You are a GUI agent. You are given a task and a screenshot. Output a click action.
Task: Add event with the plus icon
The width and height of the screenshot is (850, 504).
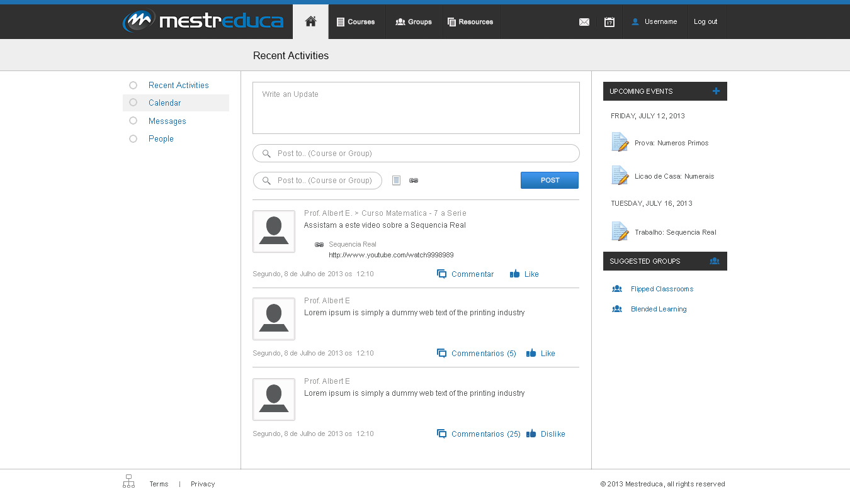pyautogui.click(x=716, y=91)
